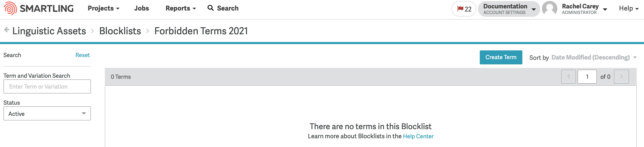Click the back arrow beside Linguistic Assets
The width and height of the screenshot is (644, 147).
pos(7,30)
